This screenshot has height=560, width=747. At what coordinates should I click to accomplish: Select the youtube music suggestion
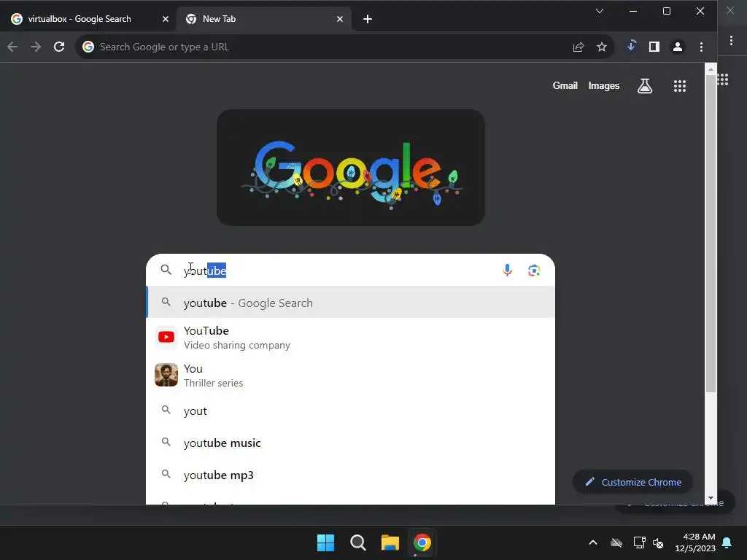tap(351, 443)
